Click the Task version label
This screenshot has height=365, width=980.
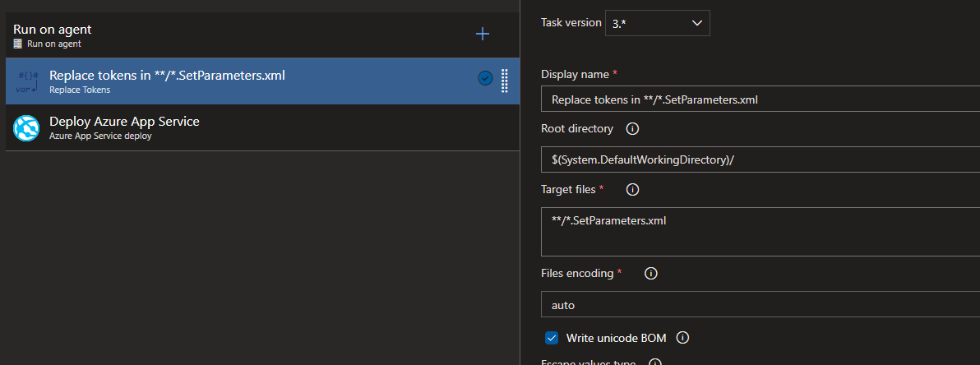(570, 22)
